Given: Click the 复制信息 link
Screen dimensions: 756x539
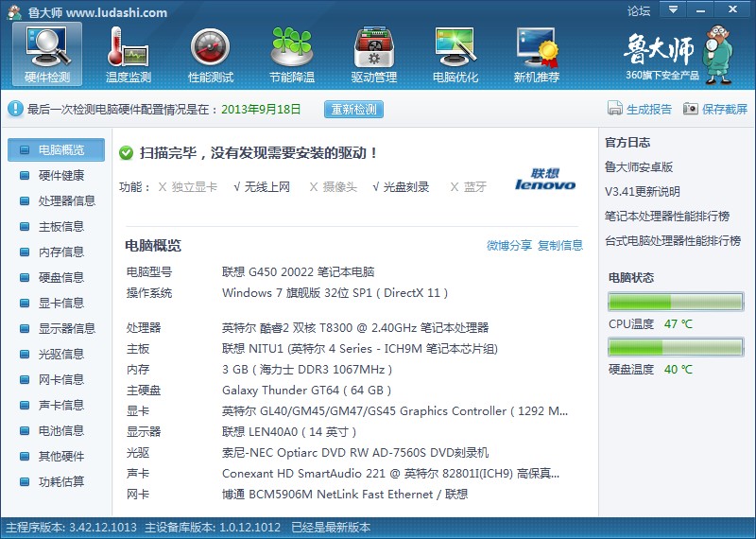Looking at the screenshot, I should pyautogui.click(x=560, y=245).
